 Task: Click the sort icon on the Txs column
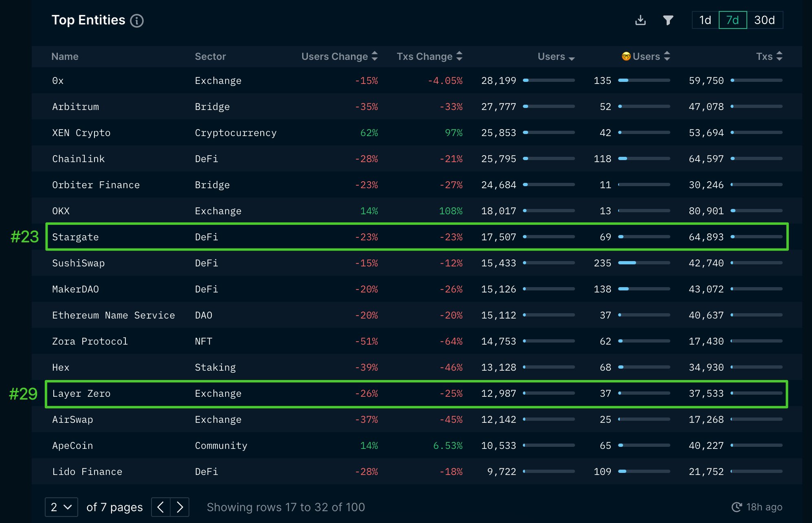[779, 56]
